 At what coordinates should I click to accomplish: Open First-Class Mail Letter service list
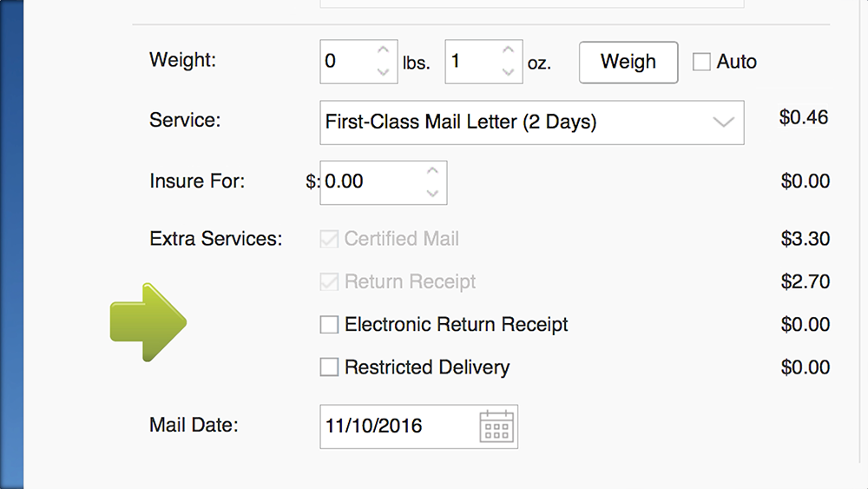pos(532,122)
